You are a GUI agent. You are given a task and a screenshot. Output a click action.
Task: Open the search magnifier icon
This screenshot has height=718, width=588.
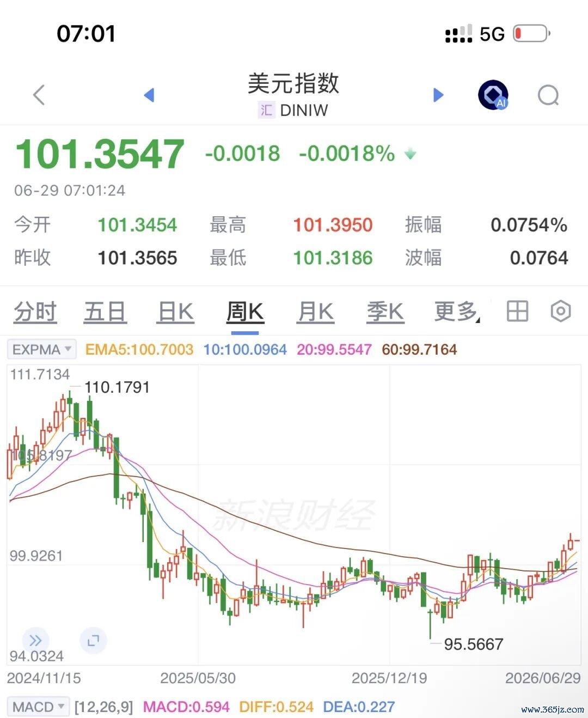click(548, 95)
